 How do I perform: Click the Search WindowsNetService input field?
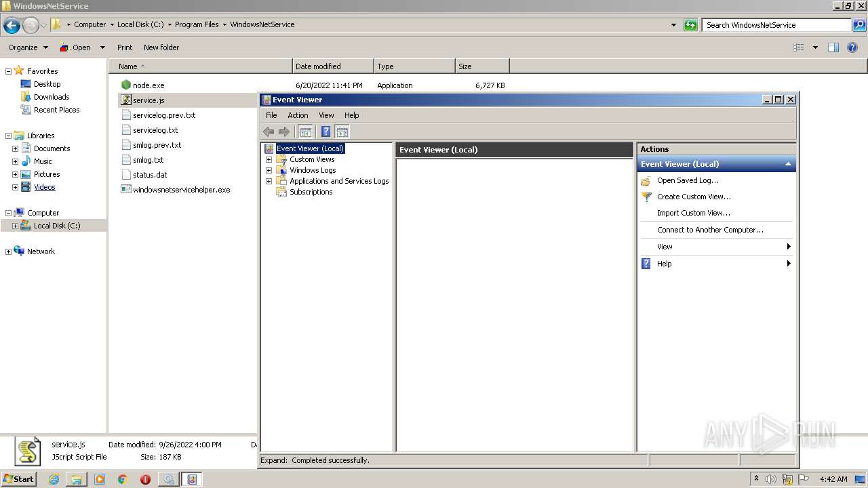[x=777, y=25]
